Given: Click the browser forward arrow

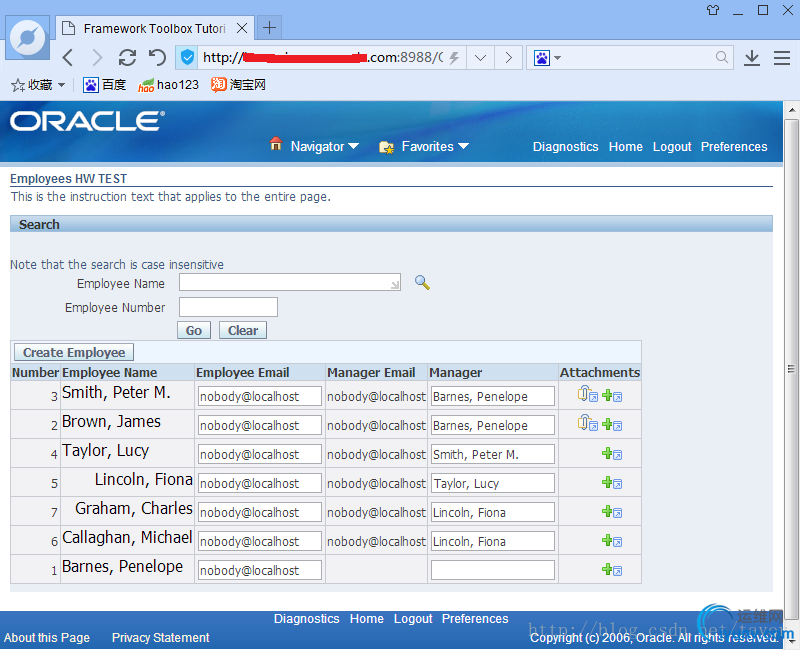Looking at the screenshot, I should [96, 57].
